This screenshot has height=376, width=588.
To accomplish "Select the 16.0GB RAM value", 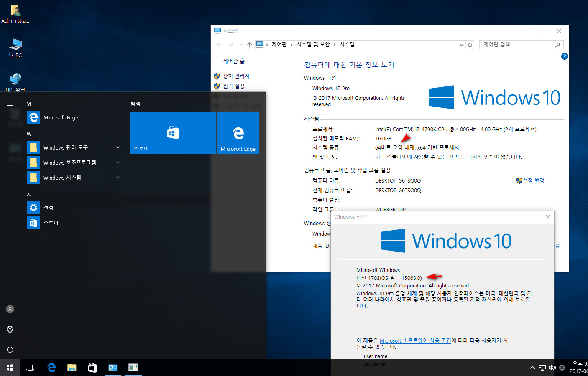I will tap(383, 139).
